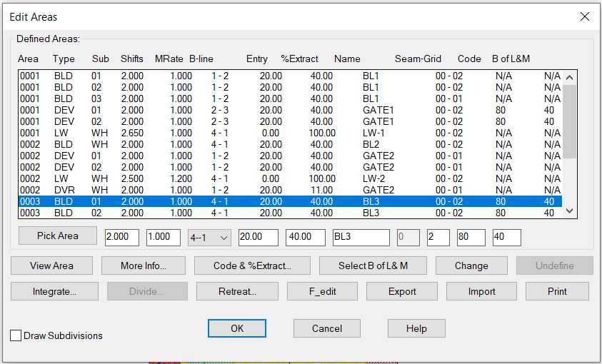Open More Info for selected area
The image size is (602, 364).
click(x=143, y=266)
